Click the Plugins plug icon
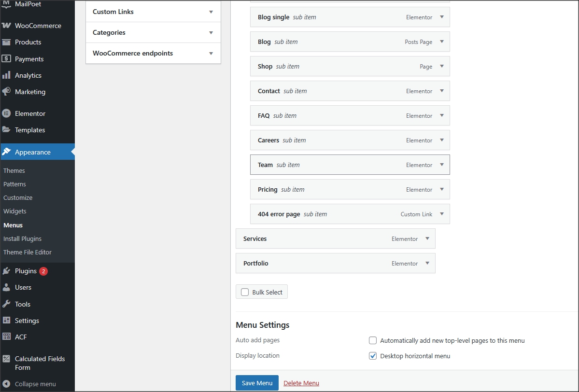The height and width of the screenshot is (392, 579). [6, 271]
